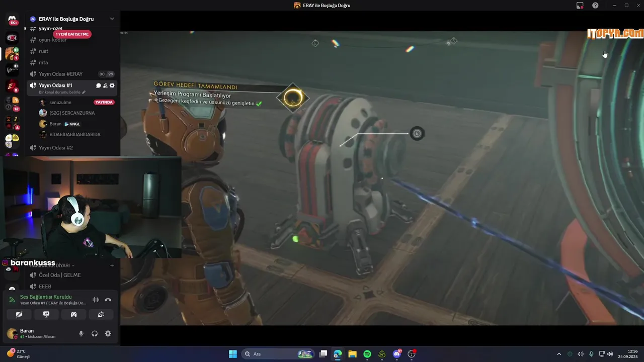644x362 pixels.
Task: Mute microphone in user panel
Action: pos(81,333)
